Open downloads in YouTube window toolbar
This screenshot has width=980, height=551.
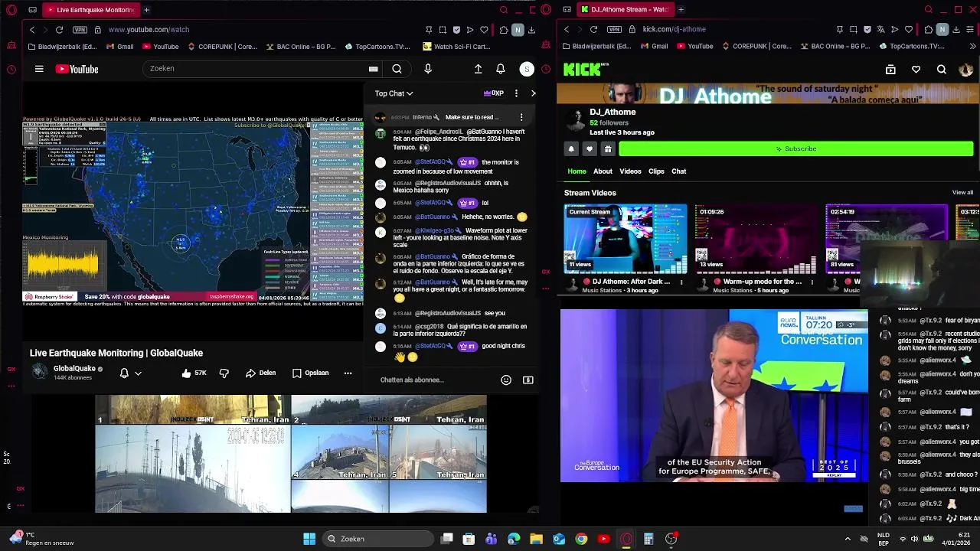click(531, 29)
